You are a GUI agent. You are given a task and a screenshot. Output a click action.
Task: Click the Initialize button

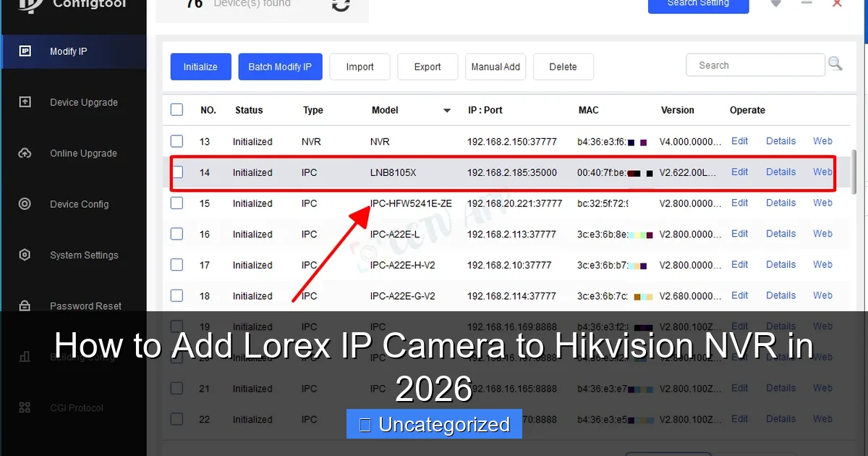click(x=200, y=66)
